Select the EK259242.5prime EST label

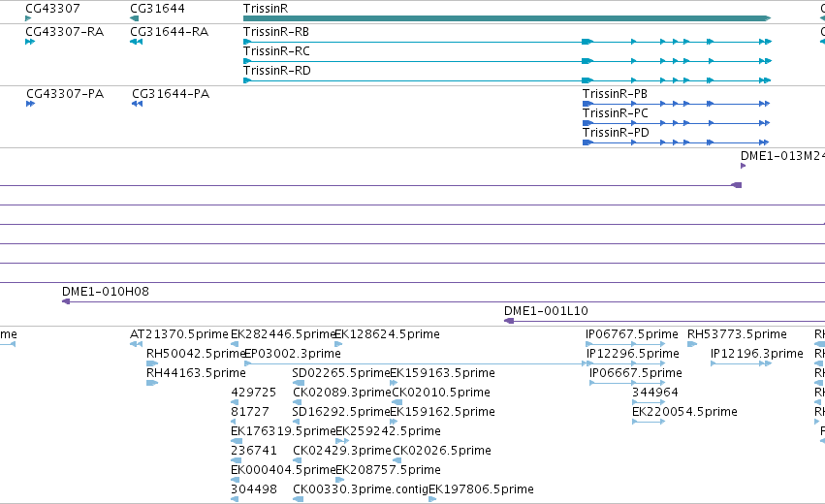[x=389, y=432]
